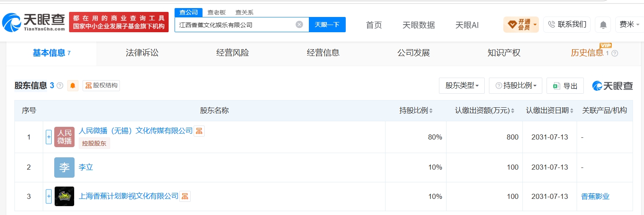
Task: Switch to the 法律诉讼 tab
Action: pos(142,53)
